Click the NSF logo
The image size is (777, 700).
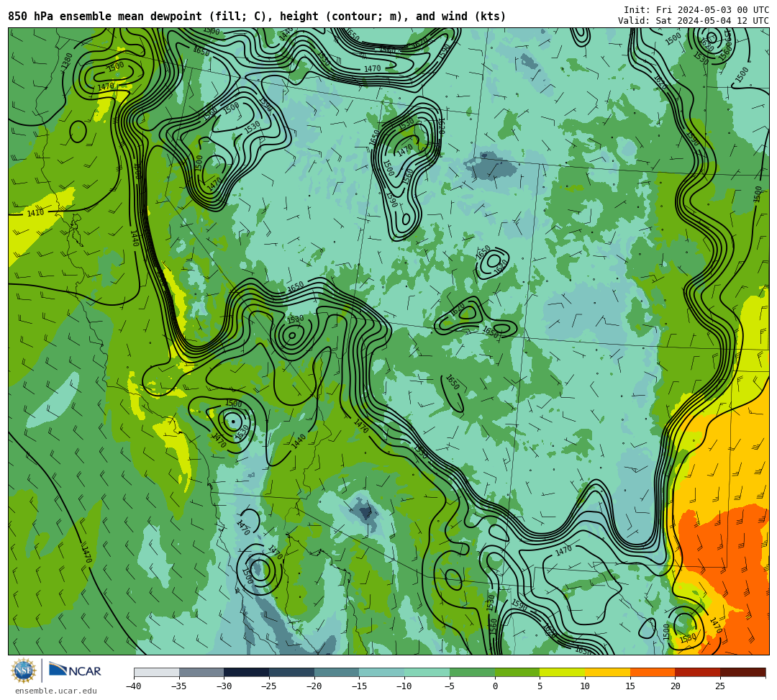click(x=24, y=671)
